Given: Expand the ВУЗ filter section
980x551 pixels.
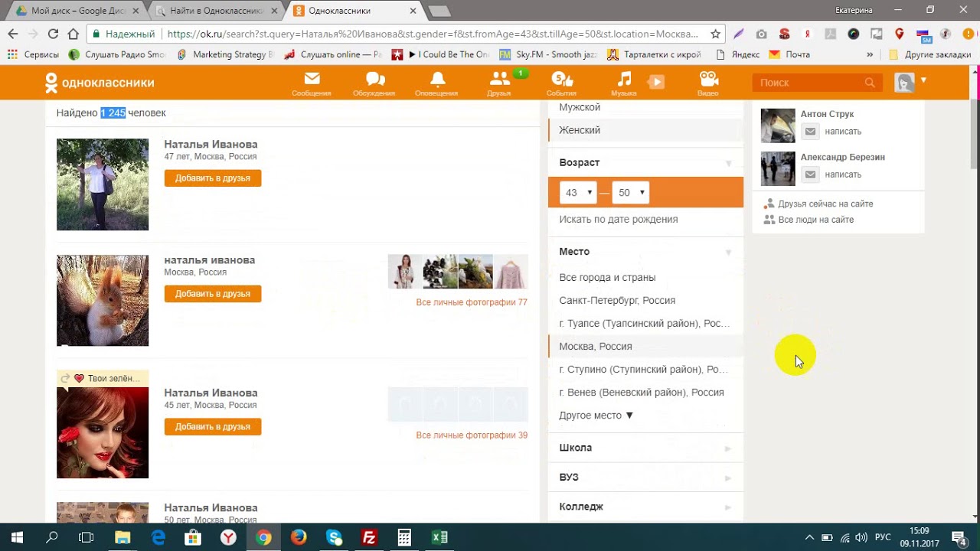Looking at the screenshot, I should point(645,478).
